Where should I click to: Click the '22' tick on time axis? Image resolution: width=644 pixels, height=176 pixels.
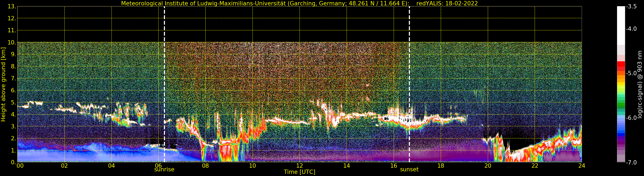click(x=535, y=166)
